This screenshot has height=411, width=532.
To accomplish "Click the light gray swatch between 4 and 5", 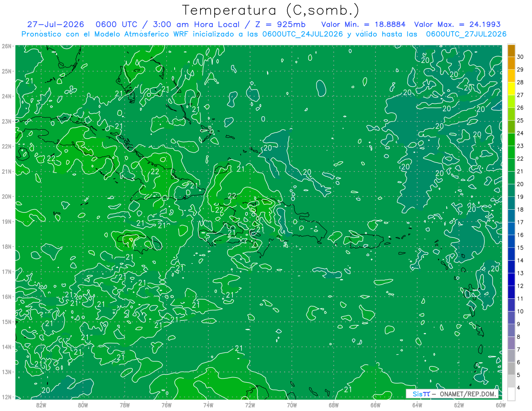I will click(x=511, y=381).
